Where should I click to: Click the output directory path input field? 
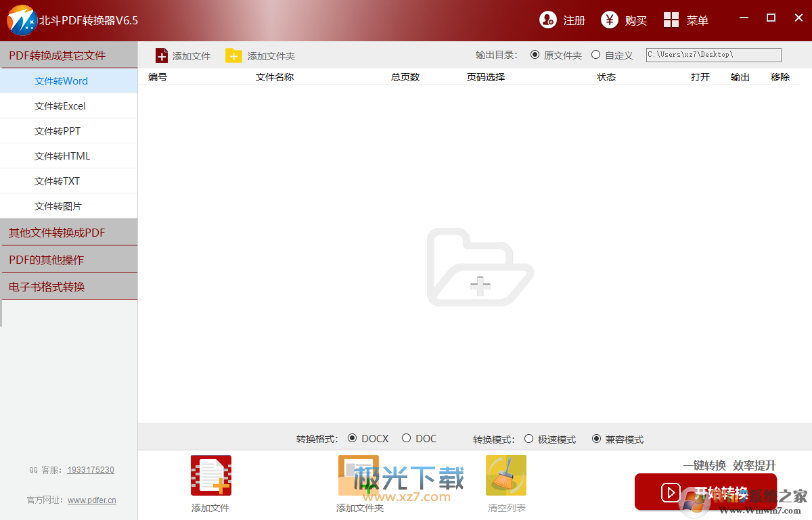point(713,55)
